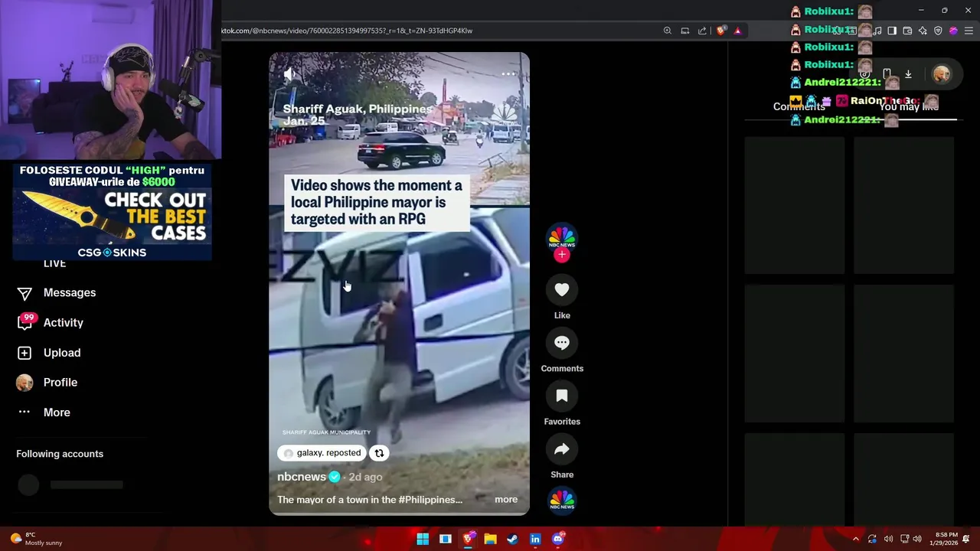This screenshot has height=551, width=980.
Task: Share the video with the arrow icon
Action: coord(562,449)
